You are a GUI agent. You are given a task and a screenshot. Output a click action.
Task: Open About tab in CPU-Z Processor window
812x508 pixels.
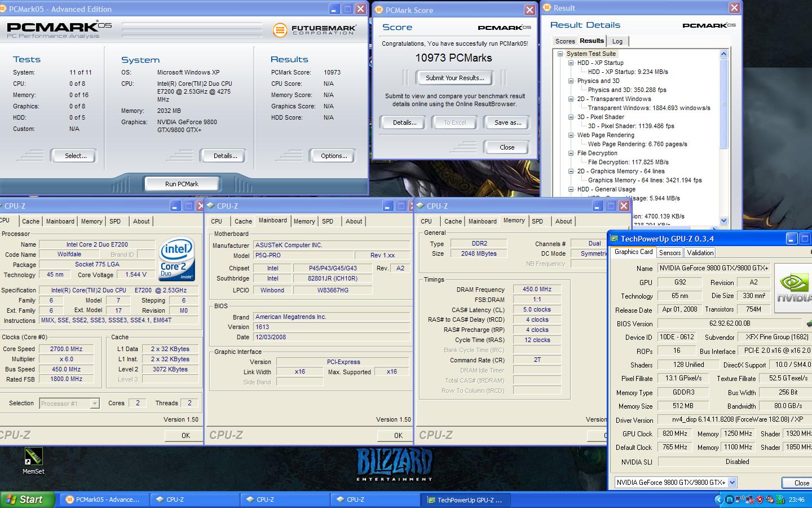142,221
